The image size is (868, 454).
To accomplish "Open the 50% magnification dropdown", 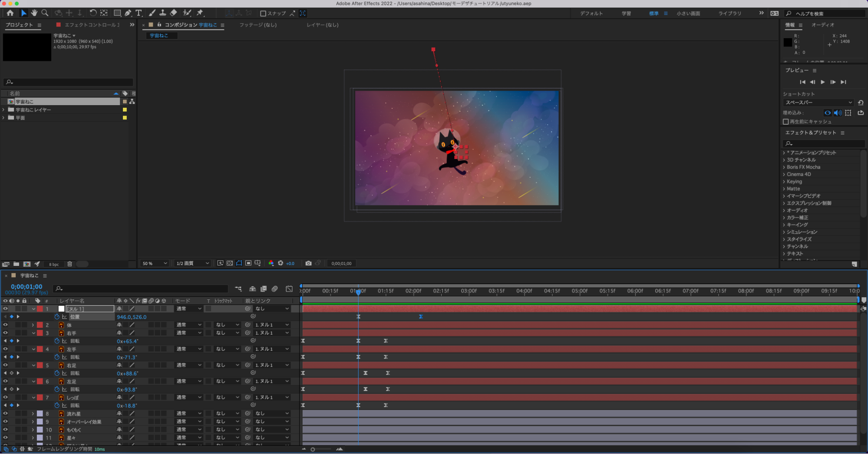I will (x=155, y=263).
